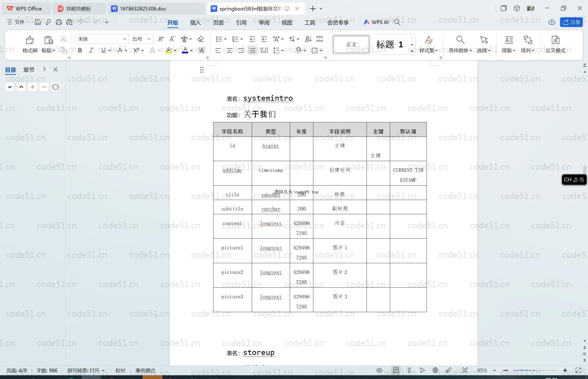Toggle justified text alignment
This screenshot has height=379, width=588.
pyautogui.click(x=252, y=50)
